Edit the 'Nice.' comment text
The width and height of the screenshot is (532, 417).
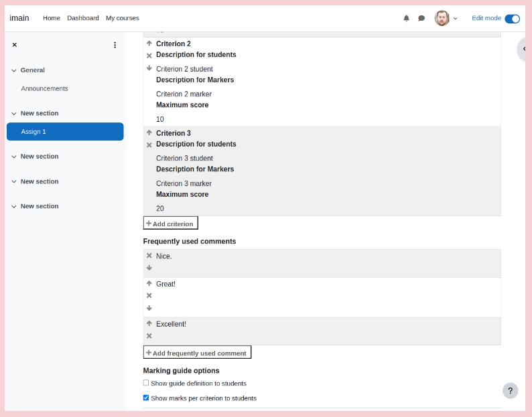coord(164,256)
